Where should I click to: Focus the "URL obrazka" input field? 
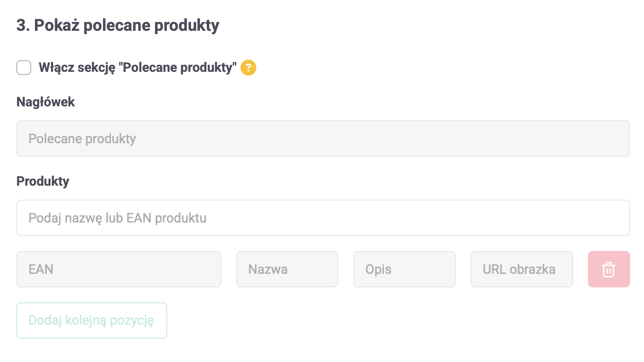click(521, 269)
